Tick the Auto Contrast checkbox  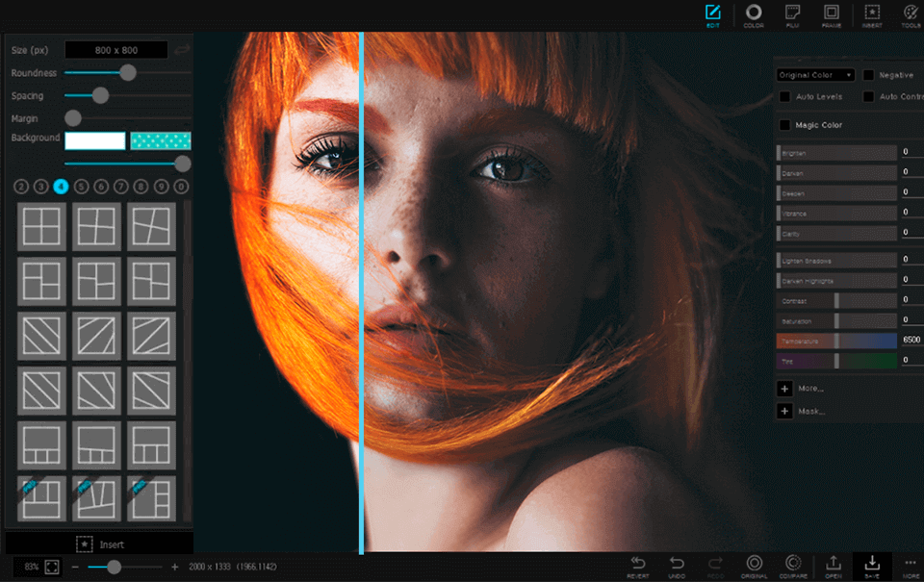point(868,96)
